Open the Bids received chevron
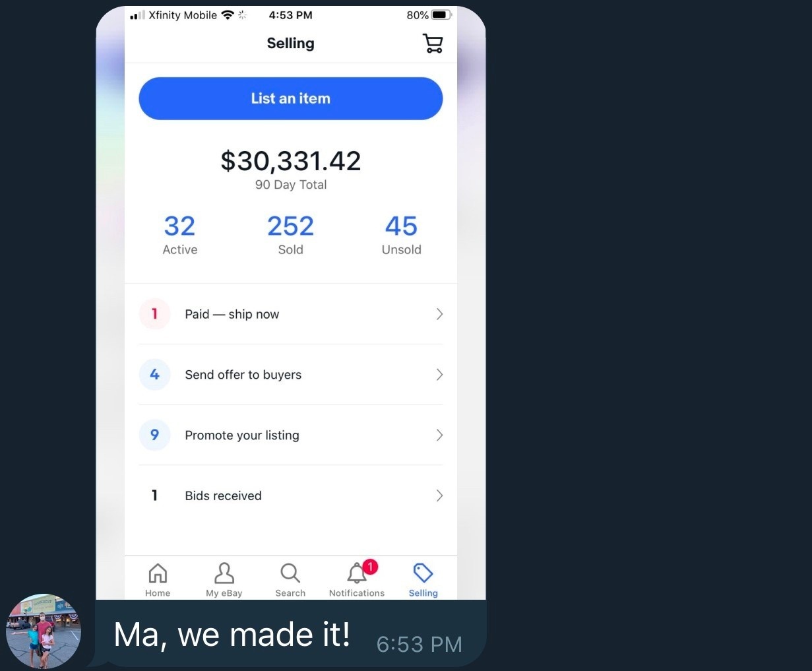 coord(439,495)
